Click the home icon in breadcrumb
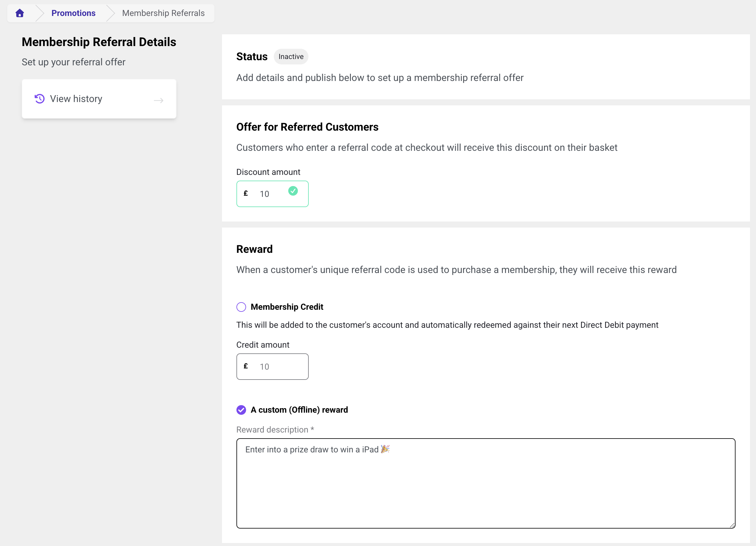The height and width of the screenshot is (546, 756). [x=20, y=13]
